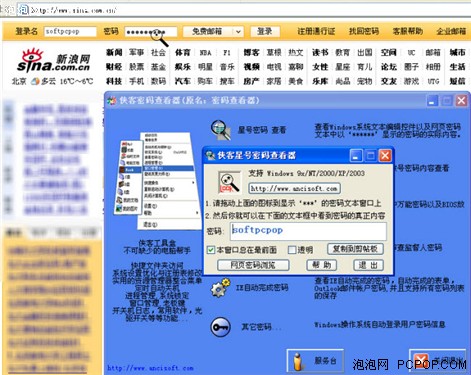Enable the 透明 checkbox
Image resolution: width=471 pixels, height=375 pixels.
[x=292, y=250]
